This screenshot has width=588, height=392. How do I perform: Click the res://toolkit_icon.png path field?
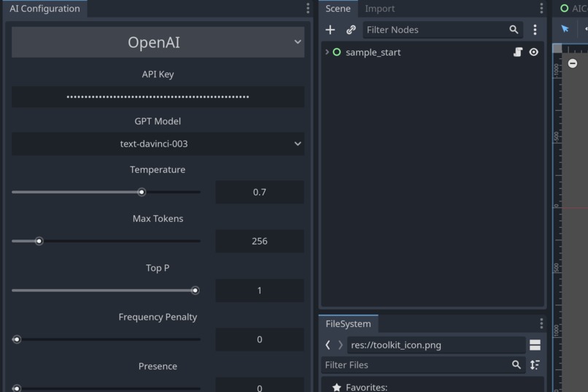pos(436,345)
